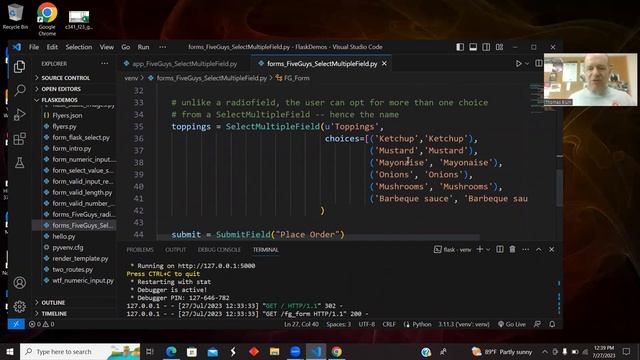Kill terminal with trash icon
The image size is (640, 360).
pyautogui.click(x=512, y=249)
